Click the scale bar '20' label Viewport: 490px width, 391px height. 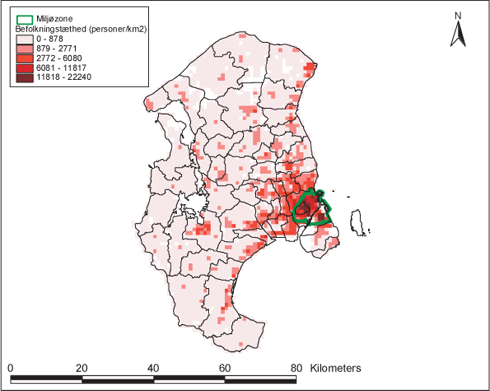tap(82, 368)
